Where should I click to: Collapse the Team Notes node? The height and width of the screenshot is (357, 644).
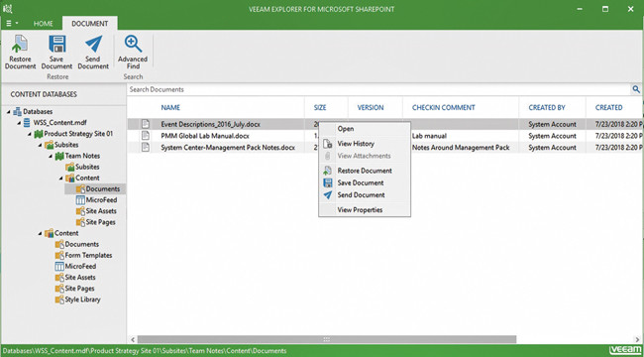pos(51,157)
